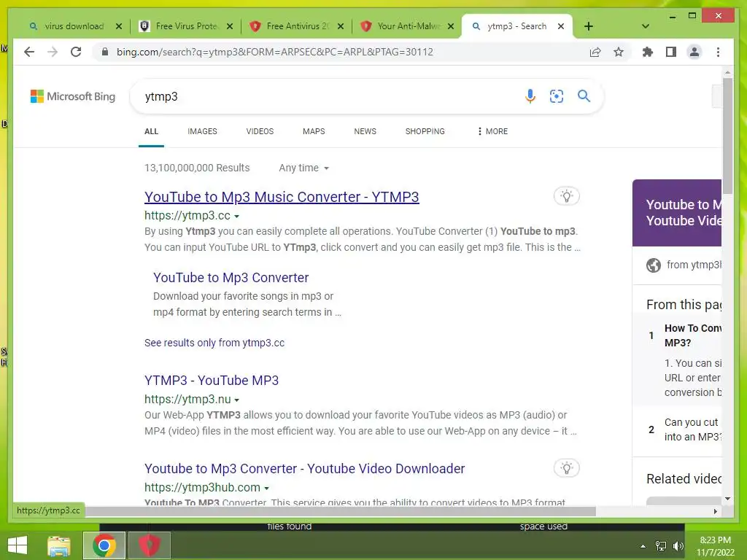Select the ALL search category
747x560 pixels.
click(151, 131)
